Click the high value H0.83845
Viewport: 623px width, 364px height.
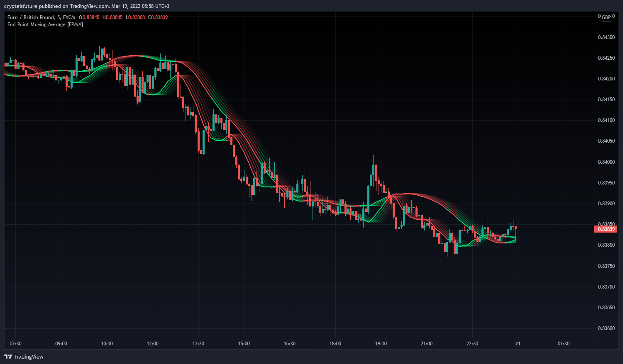coord(112,17)
